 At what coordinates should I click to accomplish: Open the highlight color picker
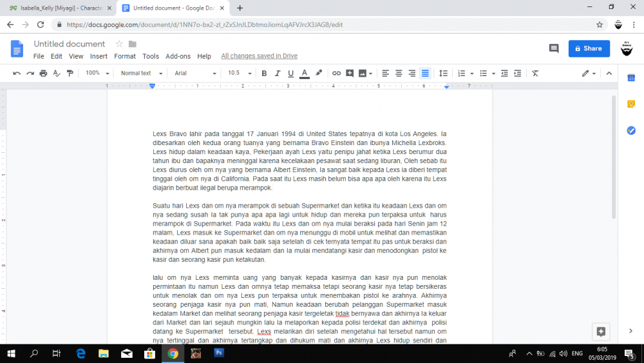[319, 73]
